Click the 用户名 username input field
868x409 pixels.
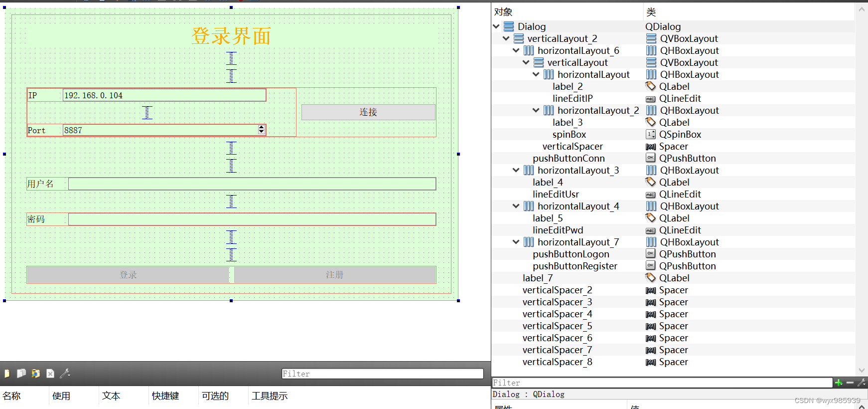252,184
